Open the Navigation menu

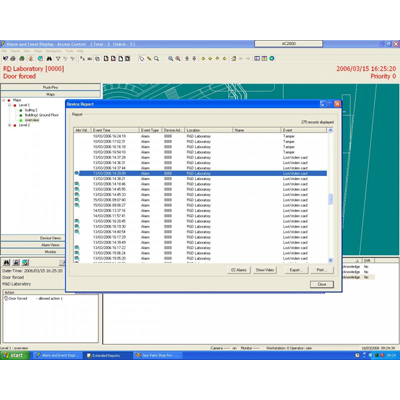(x=53, y=51)
